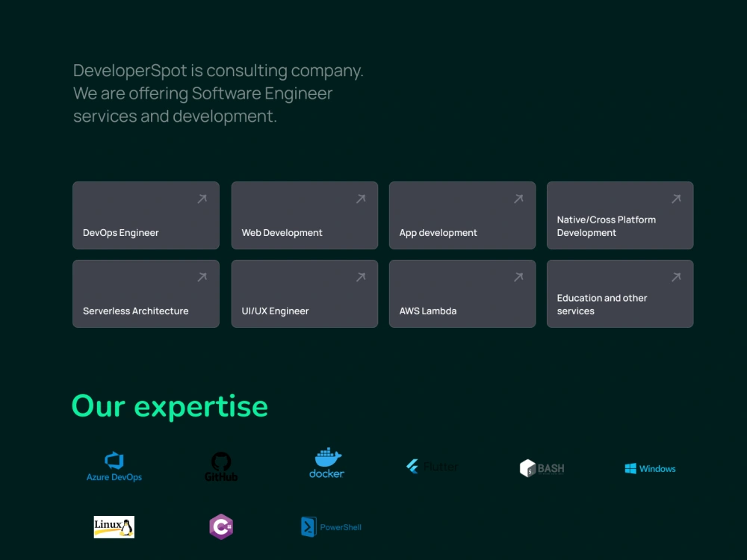Click the Azure DevOps logo

click(114, 467)
